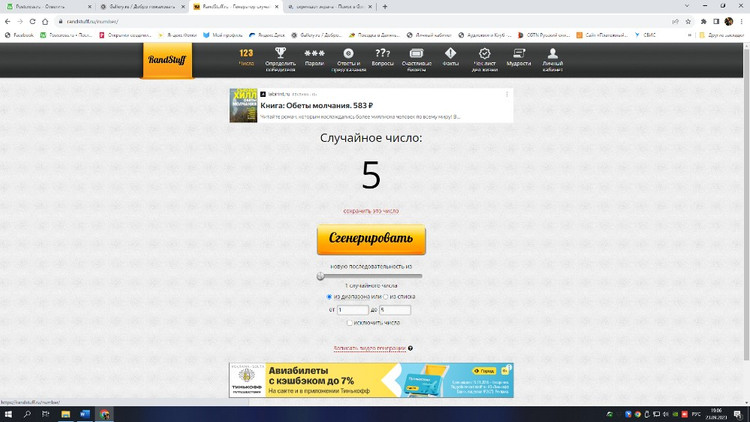This screenshot has width=750, height=422.
Task: Open 'Личный кабинет' user icon
Action: [552, 58]
